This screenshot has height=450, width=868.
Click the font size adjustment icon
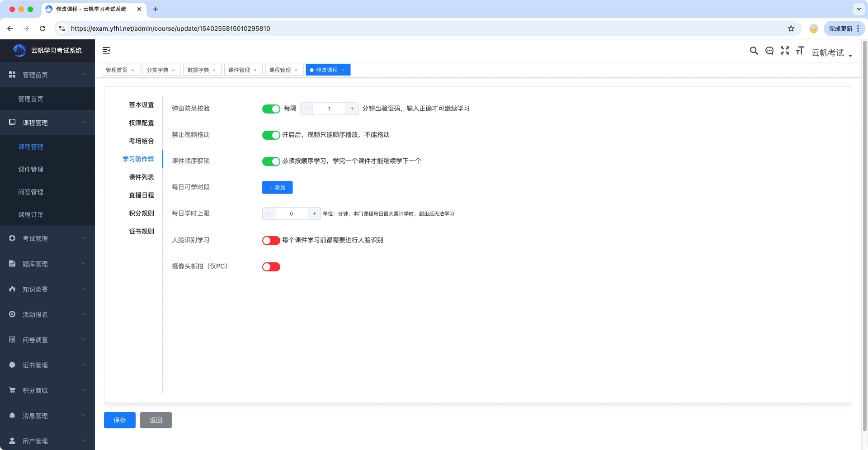[x=800, y=51]
